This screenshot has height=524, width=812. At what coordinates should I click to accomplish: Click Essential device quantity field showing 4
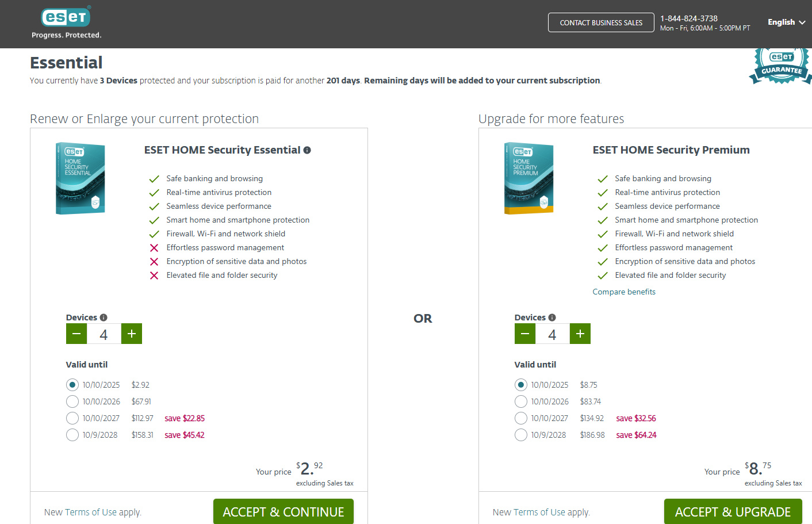coord(104,334)
